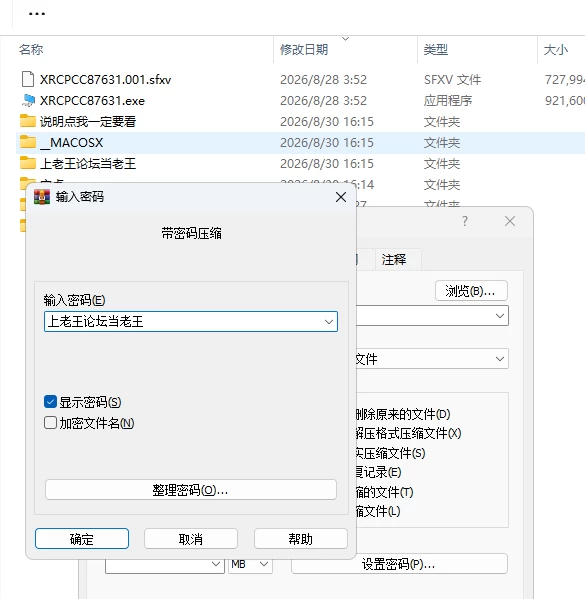
Task: Close the 输入密码 dialog
Action: click(x=340, y=197)
